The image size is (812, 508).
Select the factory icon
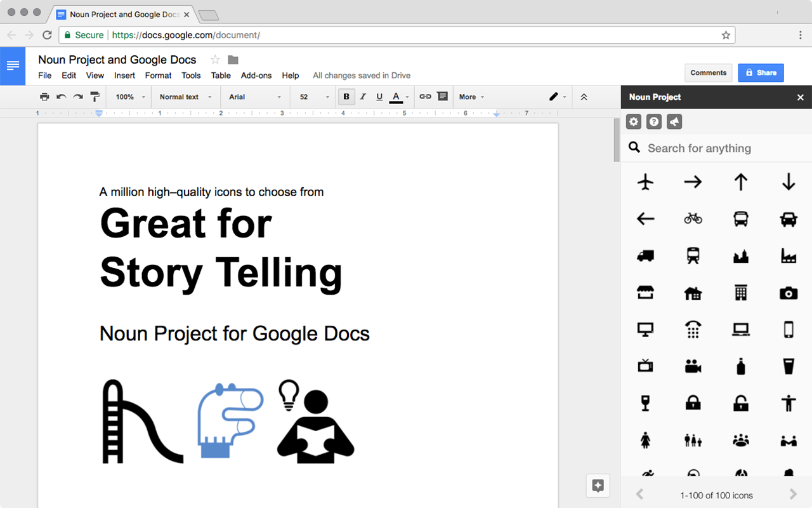point(789,256)
